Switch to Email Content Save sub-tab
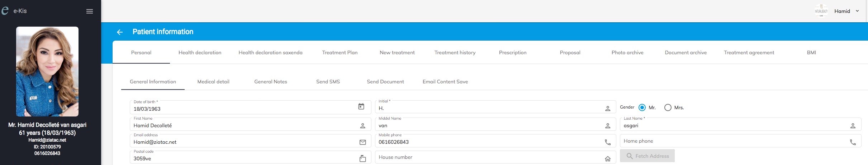868x165 pixels. 445,82
